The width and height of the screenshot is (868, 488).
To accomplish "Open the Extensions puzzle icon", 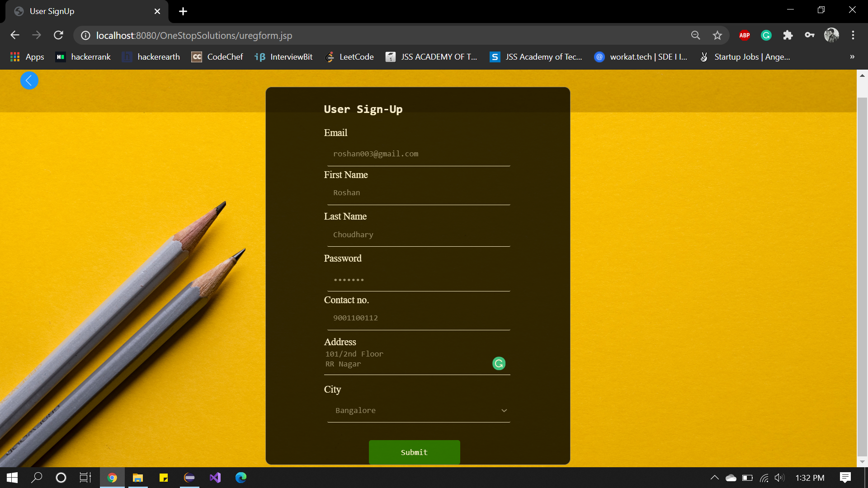I will 788,35.
